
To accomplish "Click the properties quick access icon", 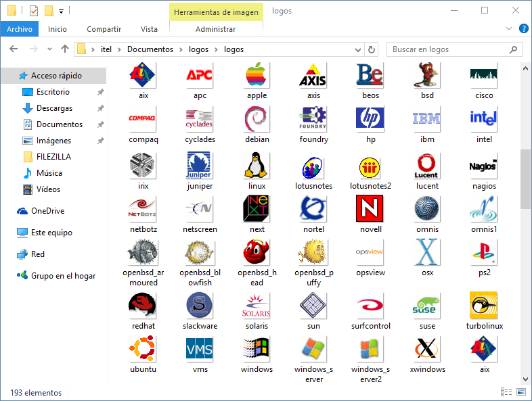I will point(34,11).
